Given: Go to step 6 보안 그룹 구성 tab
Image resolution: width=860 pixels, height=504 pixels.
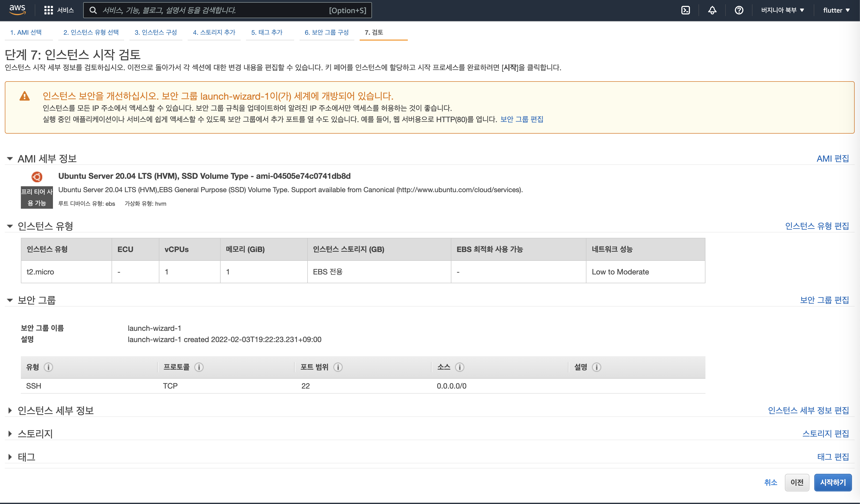Looking at the screenshot, I should click(326, 32).
